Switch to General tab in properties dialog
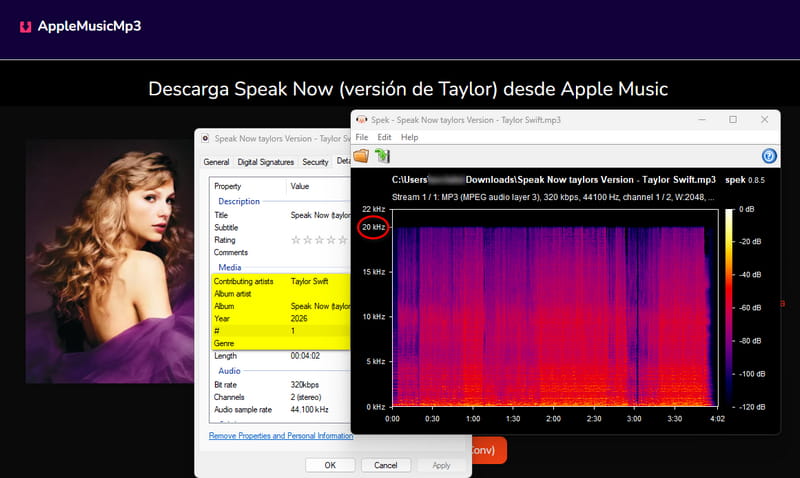This screenshot has width=800, height=478. pyautogui.click(x=216, y=162)
